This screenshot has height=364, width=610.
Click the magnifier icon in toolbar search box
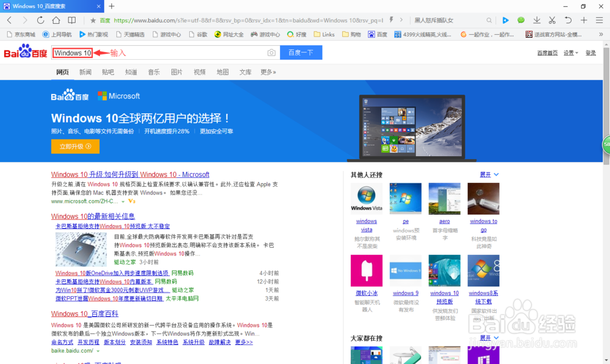(x=489, y=20)
